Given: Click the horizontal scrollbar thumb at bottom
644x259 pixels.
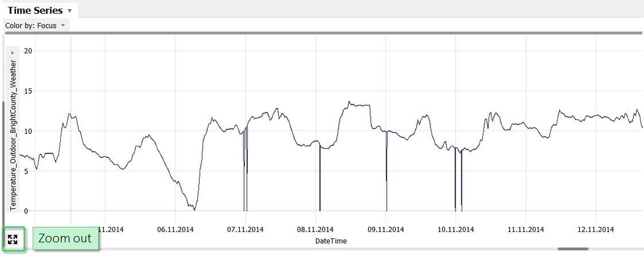Looking at the screenshot, I should coord(572,249).
